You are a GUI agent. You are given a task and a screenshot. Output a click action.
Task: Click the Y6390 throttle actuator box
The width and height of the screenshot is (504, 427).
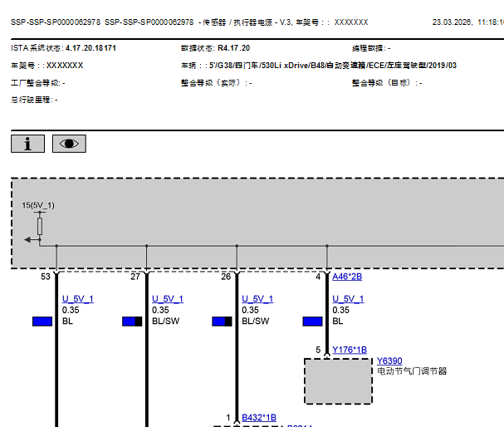click(338, 381)
